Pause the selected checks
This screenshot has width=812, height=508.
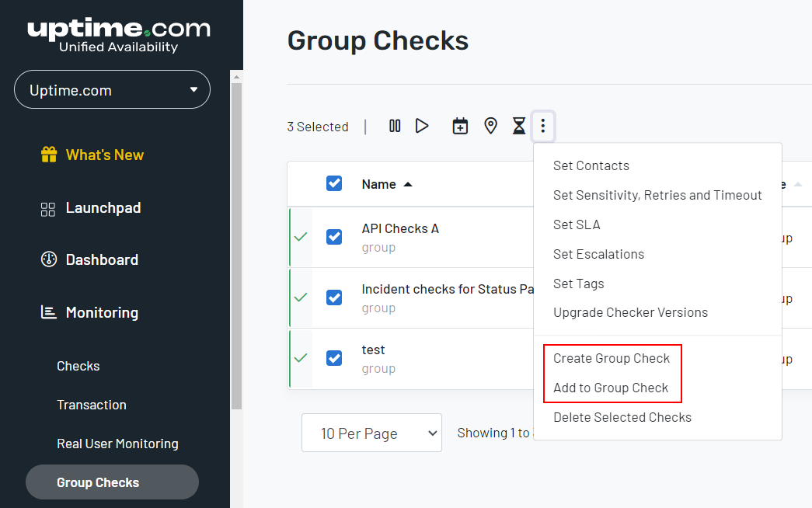tap(395, 125)
